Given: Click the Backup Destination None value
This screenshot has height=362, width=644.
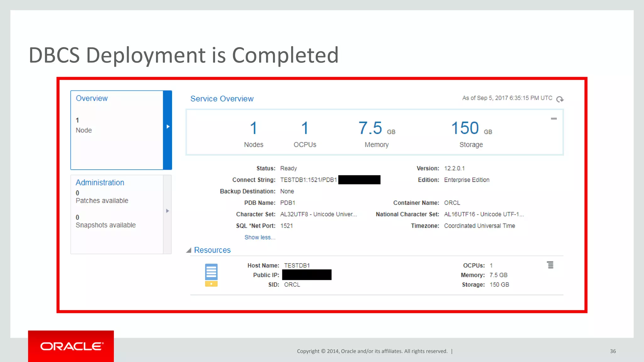Looking at the screenshot, I should (287, 191).
